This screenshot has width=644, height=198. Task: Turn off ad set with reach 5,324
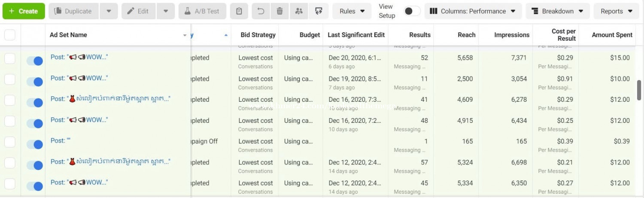[34, 165]
